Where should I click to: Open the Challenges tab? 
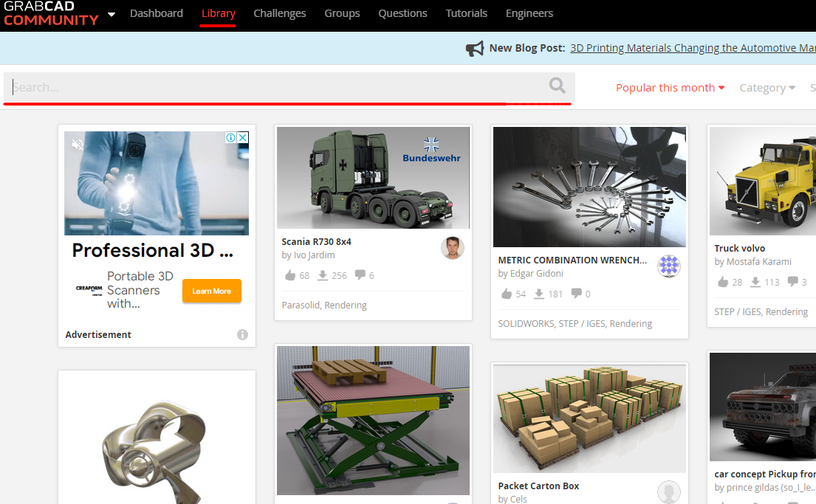click(279, 13)
